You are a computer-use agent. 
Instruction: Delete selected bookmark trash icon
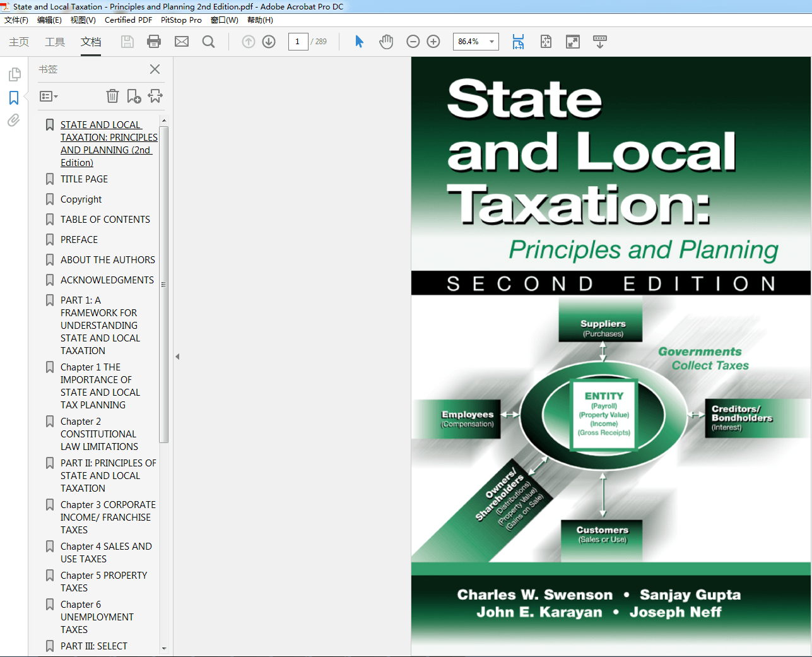[112, 96]
